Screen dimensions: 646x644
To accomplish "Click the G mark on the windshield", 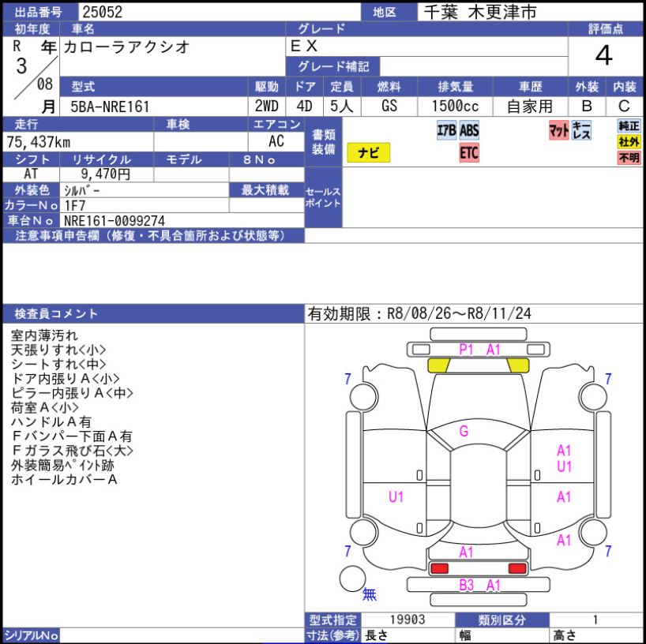I will click(x=464, y=431).
